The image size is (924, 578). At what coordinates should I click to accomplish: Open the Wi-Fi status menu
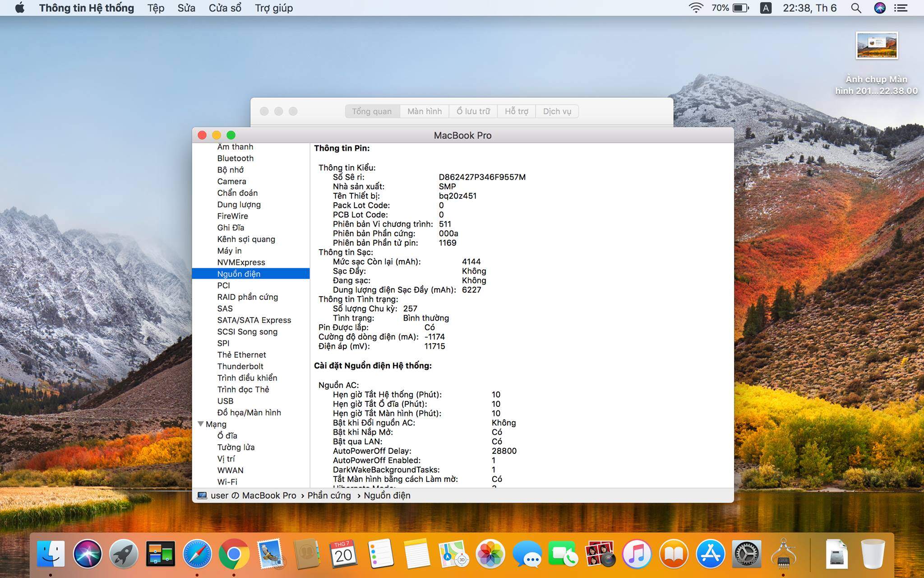click(696, 8)
